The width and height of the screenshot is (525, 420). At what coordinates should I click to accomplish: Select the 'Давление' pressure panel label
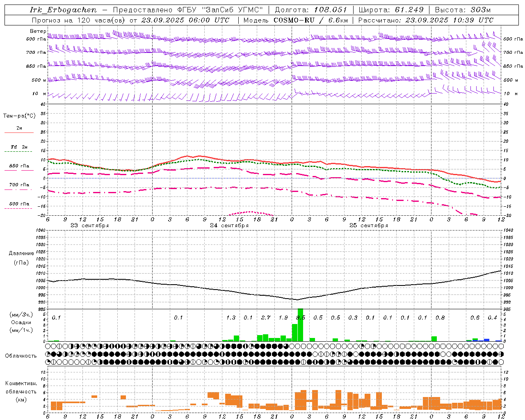(21, 253)
